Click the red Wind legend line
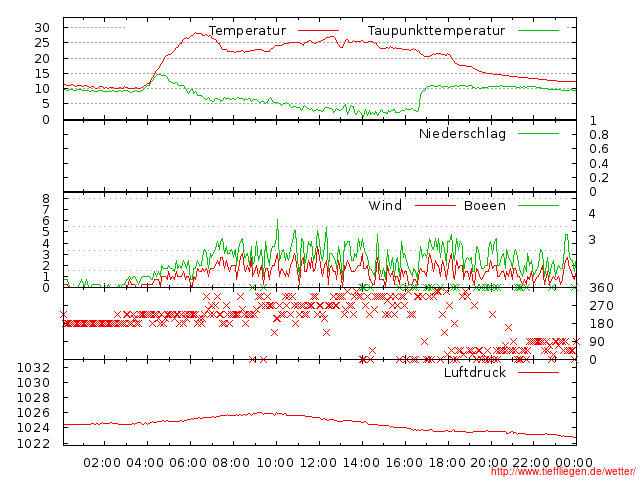The image size is (640, 480). click(x=435, y=205)
